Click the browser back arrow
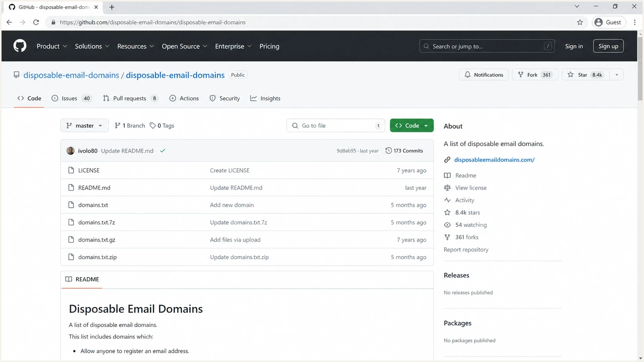This screenshot has width=644, height=362. click(9, 22)
